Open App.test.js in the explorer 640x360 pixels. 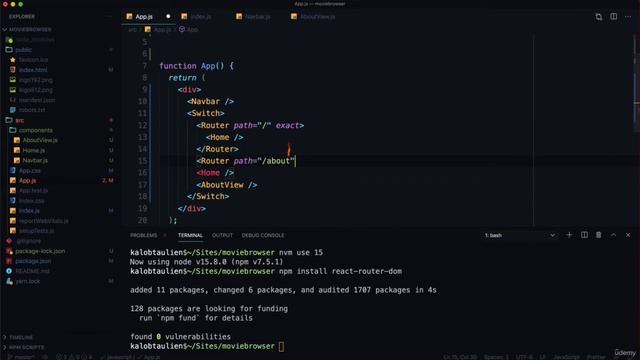(x=33, y=191)
